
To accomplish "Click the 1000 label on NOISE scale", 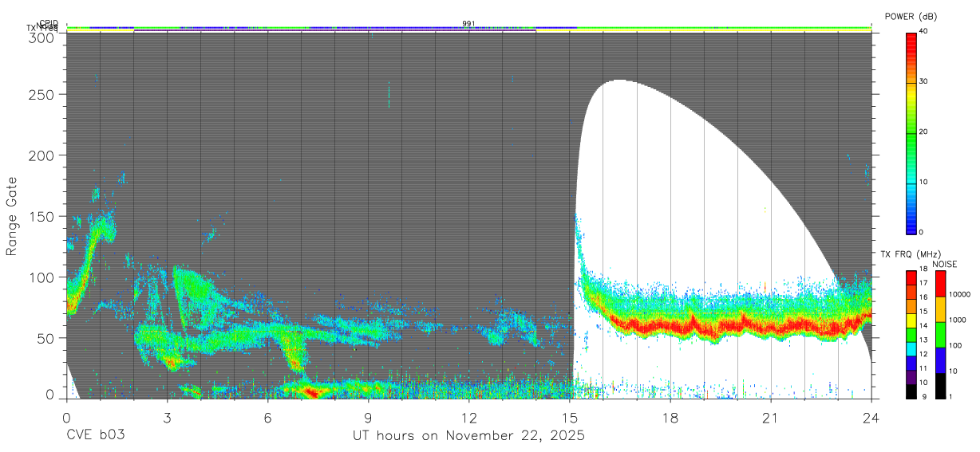I will click(958, 320).
